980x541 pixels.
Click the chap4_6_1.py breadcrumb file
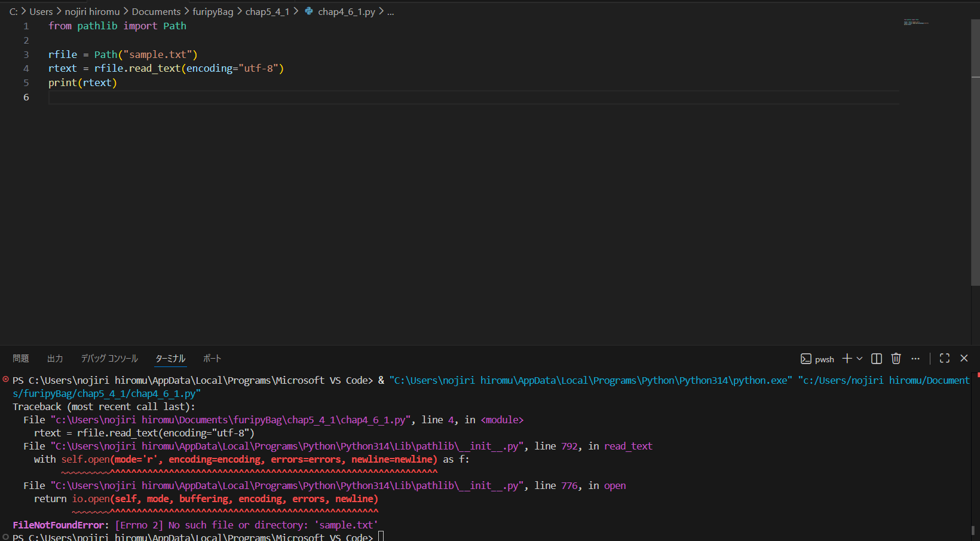(x=346, y=11)
